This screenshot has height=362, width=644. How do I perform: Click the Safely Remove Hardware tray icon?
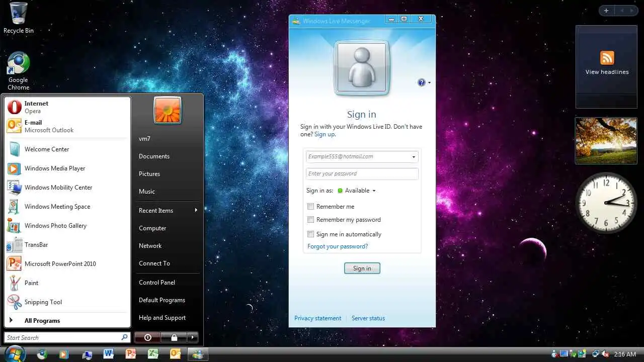coord(575,354)
